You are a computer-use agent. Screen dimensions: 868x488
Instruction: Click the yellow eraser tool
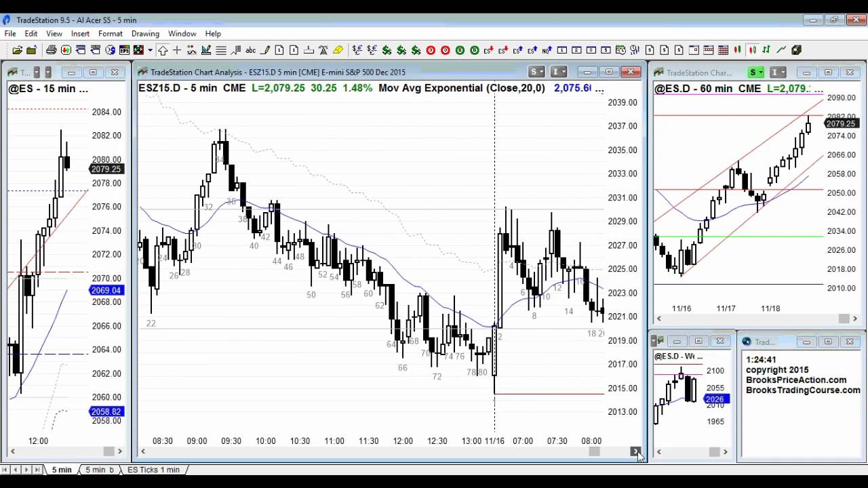tap(338, 50)
